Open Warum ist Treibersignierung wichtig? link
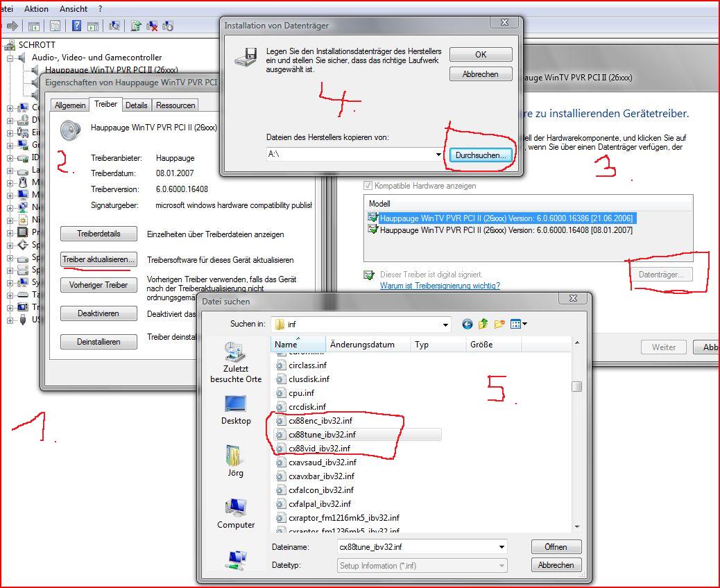The height and width of the screenshot is (588, 720). (x=440, y=286)
